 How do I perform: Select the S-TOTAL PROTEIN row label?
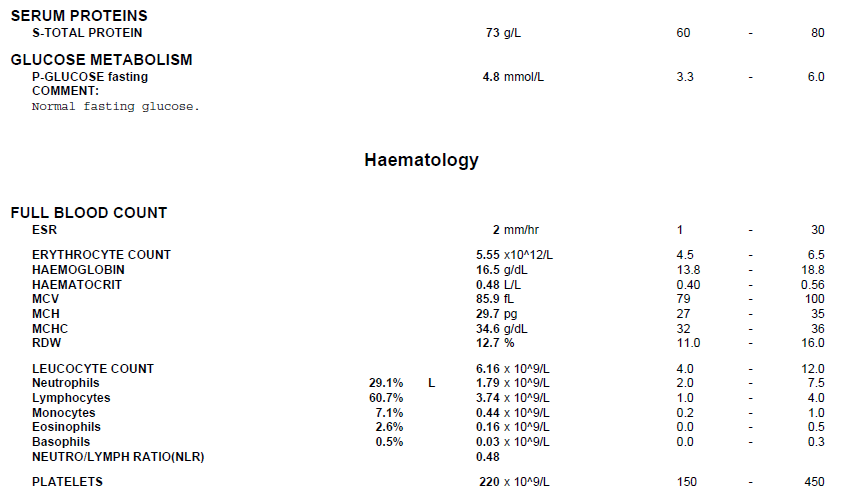click(87, 33)
